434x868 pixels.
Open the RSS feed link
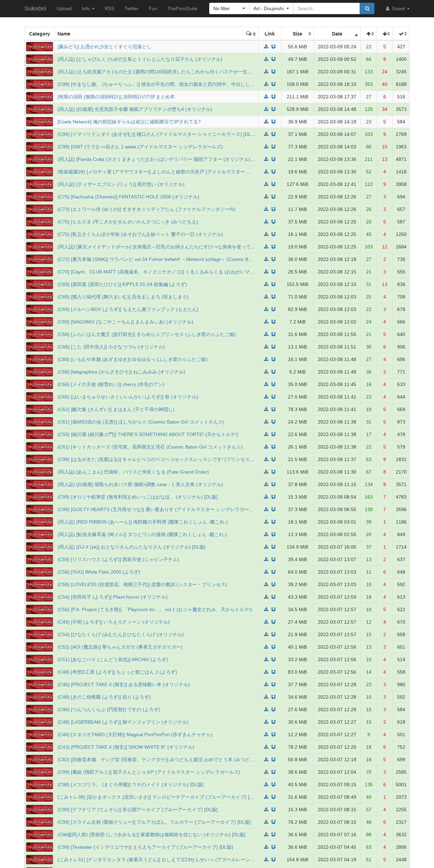click(x=110, y=8)
